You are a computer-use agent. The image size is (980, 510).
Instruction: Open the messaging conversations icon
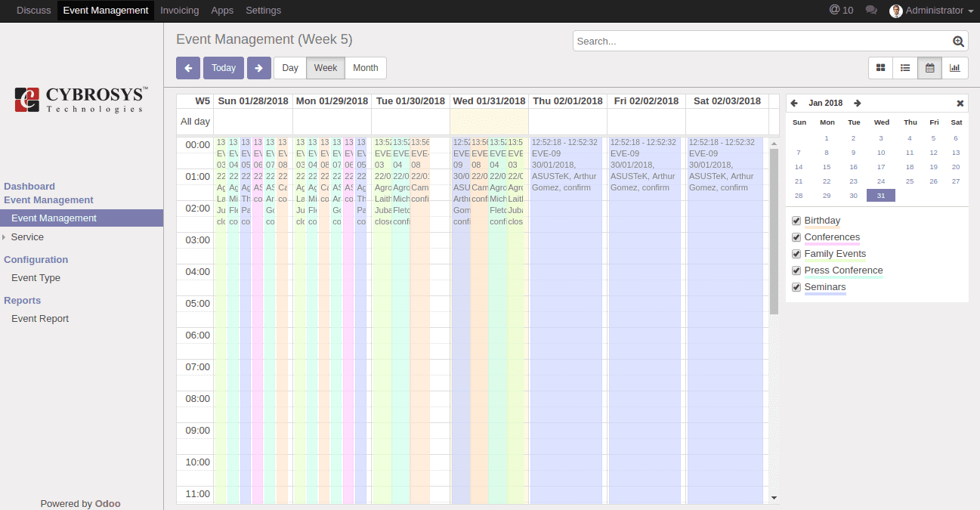click(870, 10)
